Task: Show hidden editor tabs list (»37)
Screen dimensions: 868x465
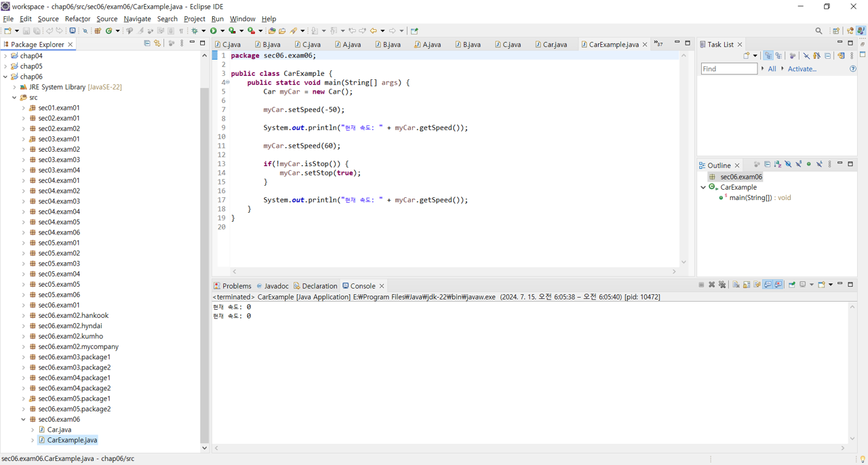Action: 658,43
